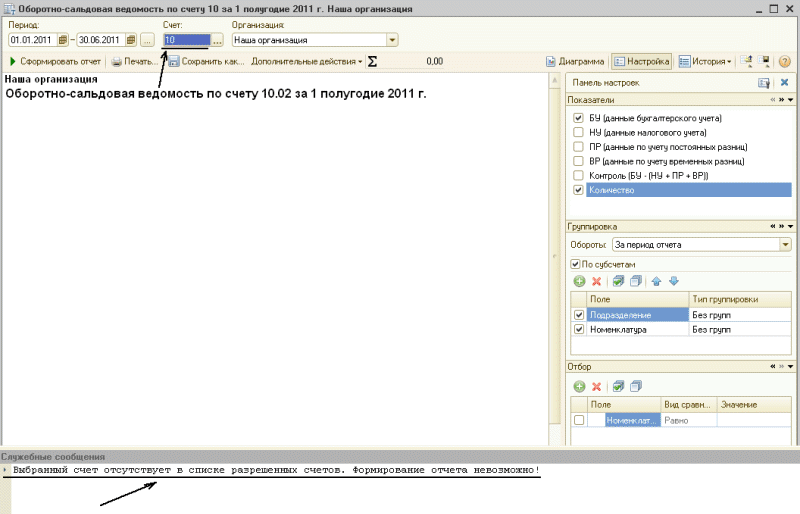Viewport: 800px width, 514px height.
Task: Click Без групп type for Номенклатура row
Action: pyautogui.click(x=740, y=329)
